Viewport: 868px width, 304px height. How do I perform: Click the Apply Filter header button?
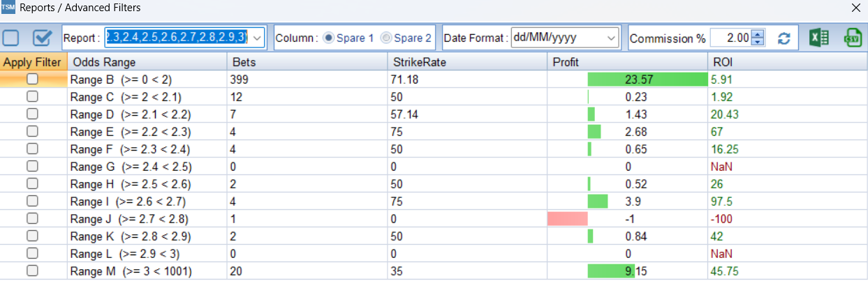(x=33, y=62)
